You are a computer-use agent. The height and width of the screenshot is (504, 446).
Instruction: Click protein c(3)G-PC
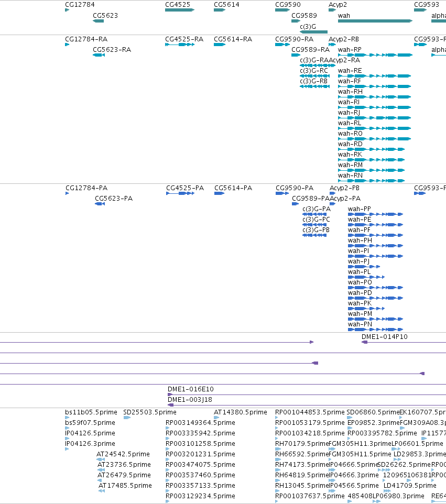316,220
